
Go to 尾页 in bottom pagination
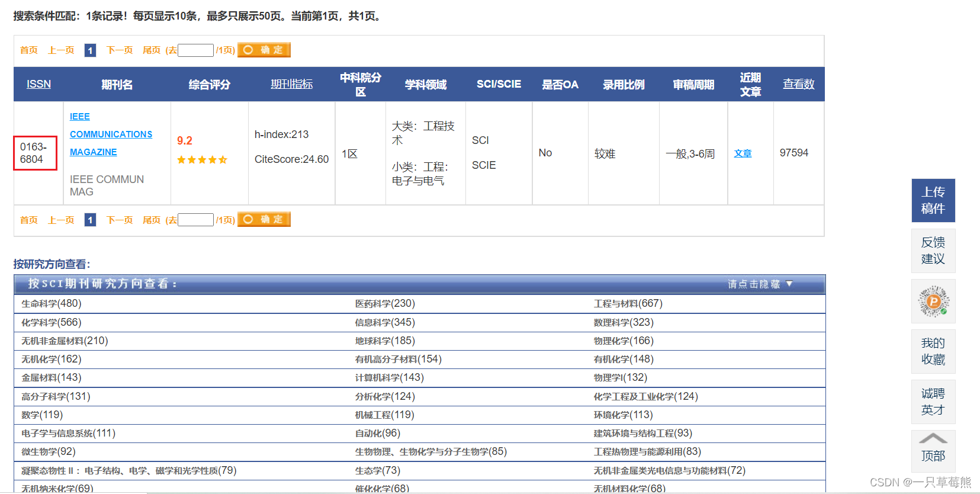(152, 220)
